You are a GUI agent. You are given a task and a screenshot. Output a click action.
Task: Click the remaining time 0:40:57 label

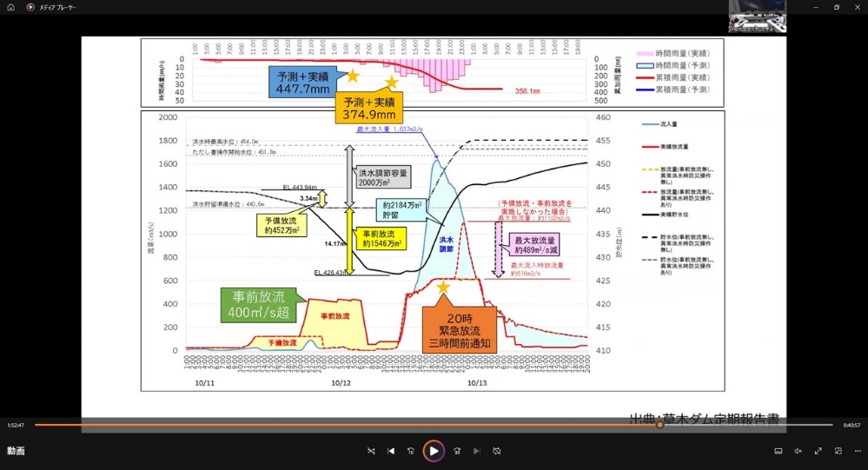(851, 425)
